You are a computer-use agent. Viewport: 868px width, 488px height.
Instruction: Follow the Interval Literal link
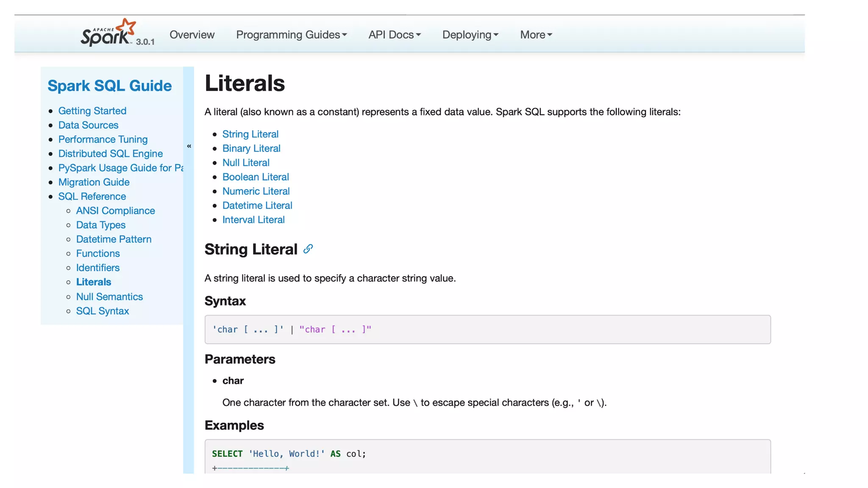[253, 220]
